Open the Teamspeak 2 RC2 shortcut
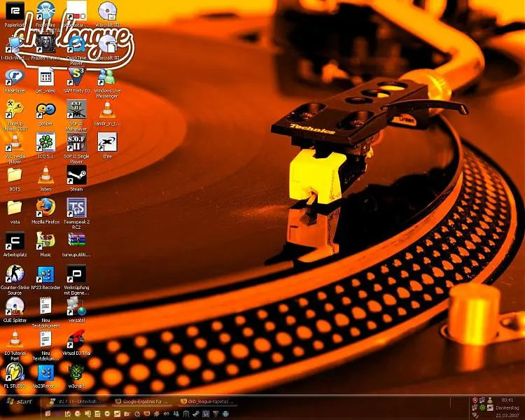 (x=76, y=207)
